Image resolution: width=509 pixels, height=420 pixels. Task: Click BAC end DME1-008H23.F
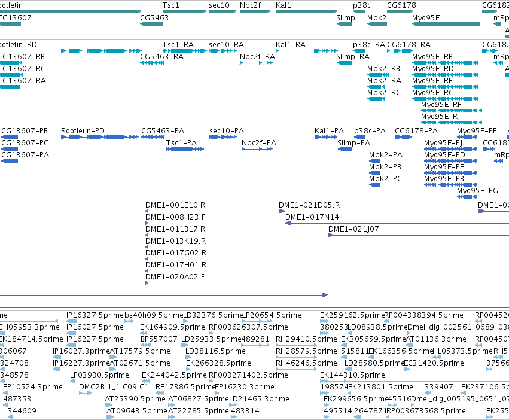click(x=147, y=223)
